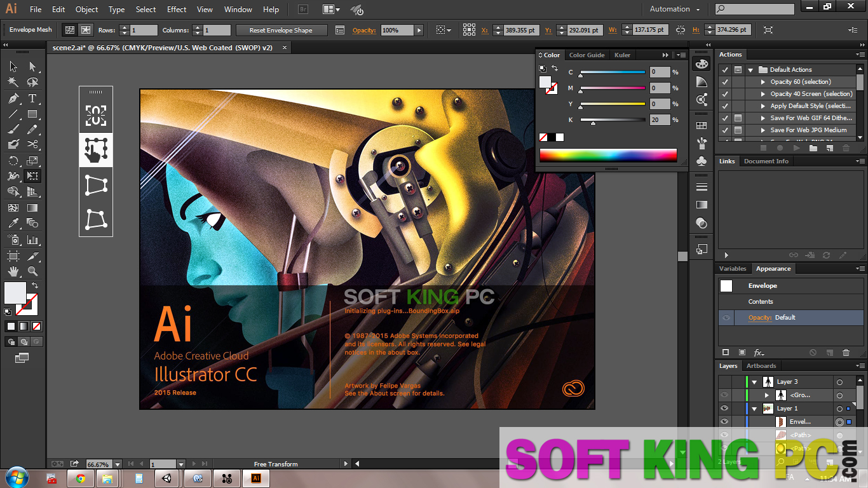Viewport: 868px width, 488px height.
Task: Choose Perspective Distort in the floating widget
Action: click(x=96, y=186)
